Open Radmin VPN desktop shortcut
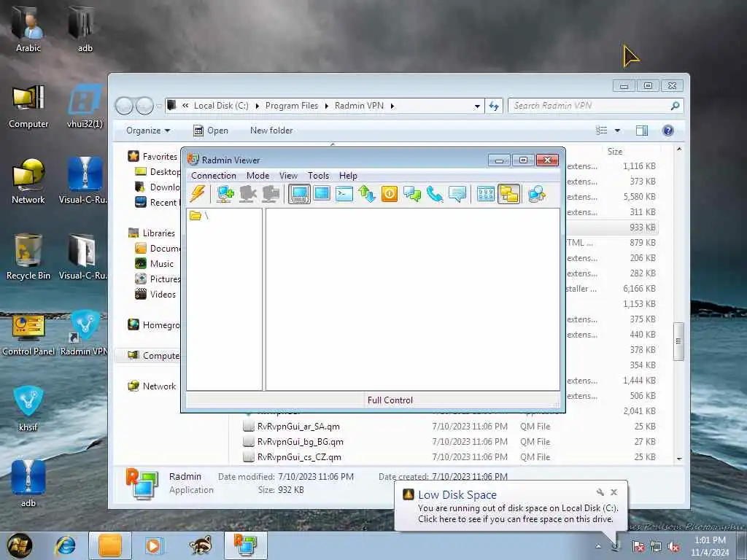 coord(85,333)
